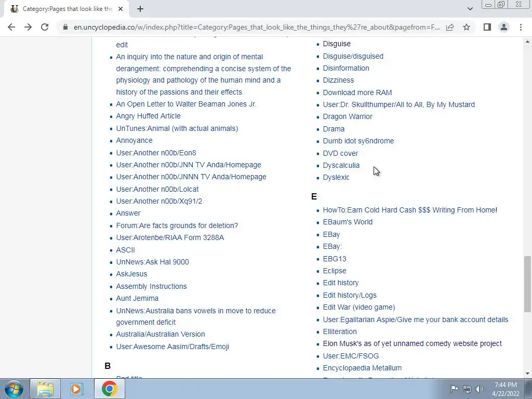This screenshot has width=532, height=399.
Task: Go forward with the browser arrow
Action: [28, 27]
